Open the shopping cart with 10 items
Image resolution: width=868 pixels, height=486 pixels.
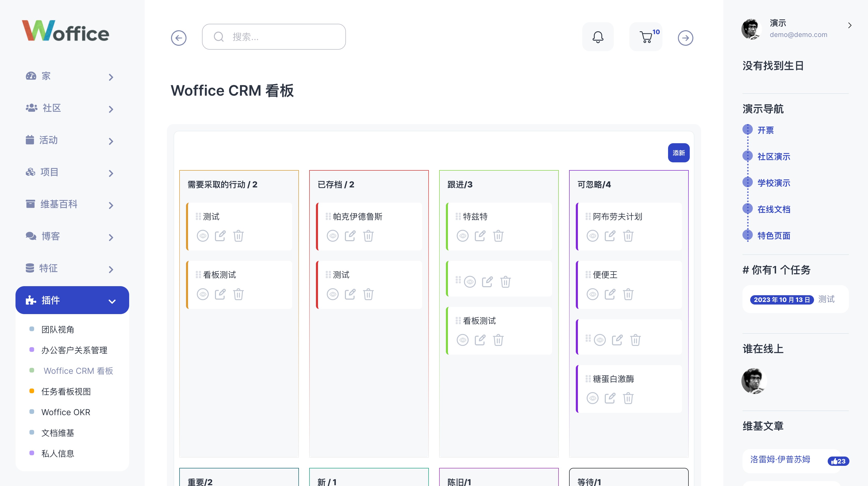click(646, 37)
